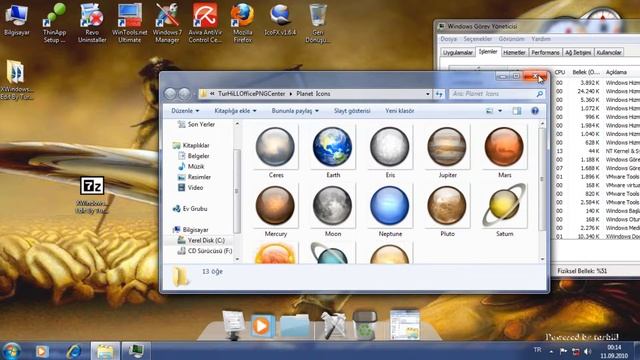Open Yardım menu in Task Manager
Viewport: 640px width, 360px height.
(x=541, y=39)
